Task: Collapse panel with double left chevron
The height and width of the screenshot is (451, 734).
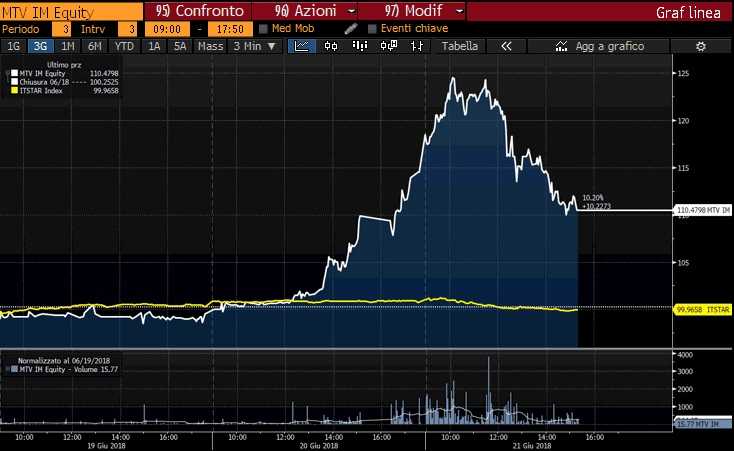Action: pos(506,46)
